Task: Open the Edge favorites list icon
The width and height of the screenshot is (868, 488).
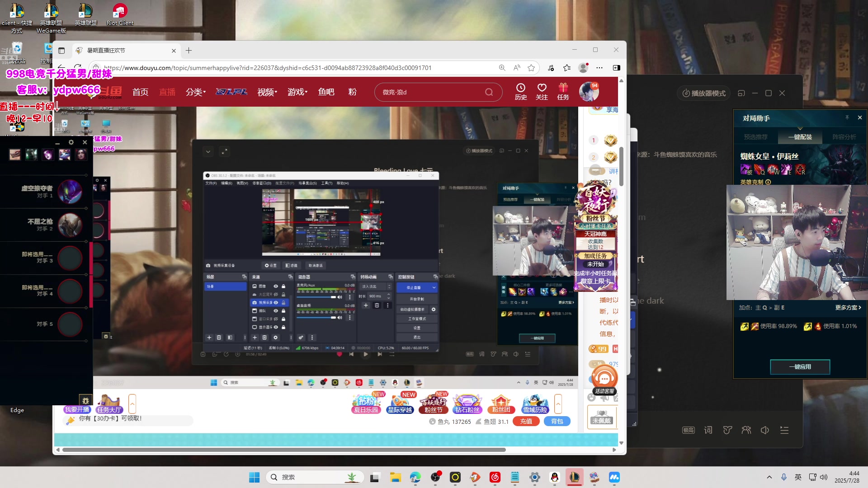Action: coord(567,68)
